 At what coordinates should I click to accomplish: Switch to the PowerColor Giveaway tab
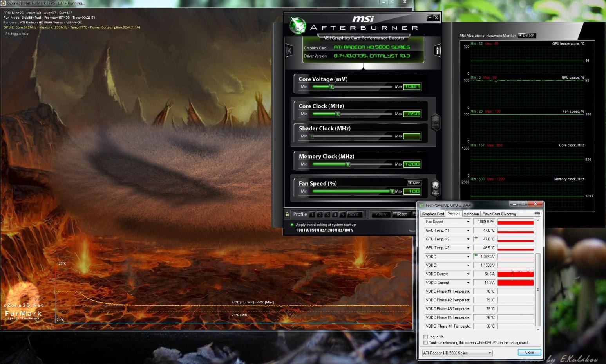(499, 214)
